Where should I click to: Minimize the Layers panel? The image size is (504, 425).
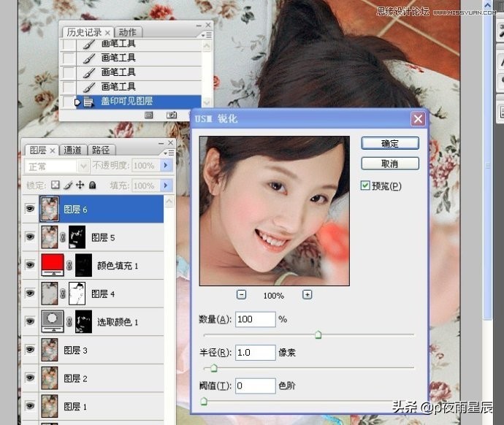pos(161,142)
